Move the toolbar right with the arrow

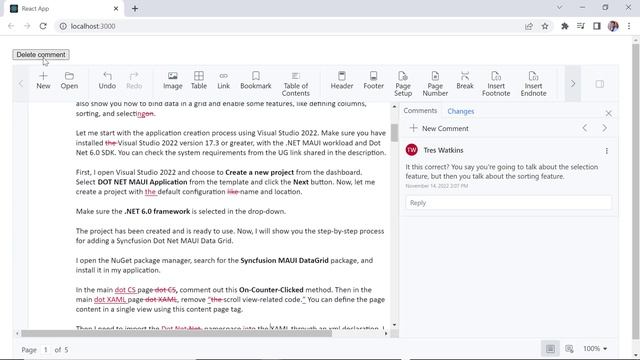tap(573, 84)
